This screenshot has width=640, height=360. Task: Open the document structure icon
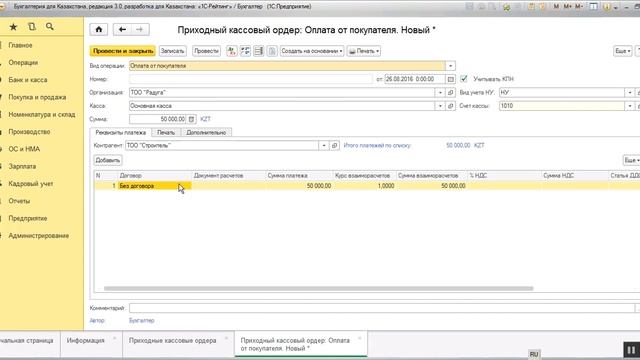[x=245, y=51]
